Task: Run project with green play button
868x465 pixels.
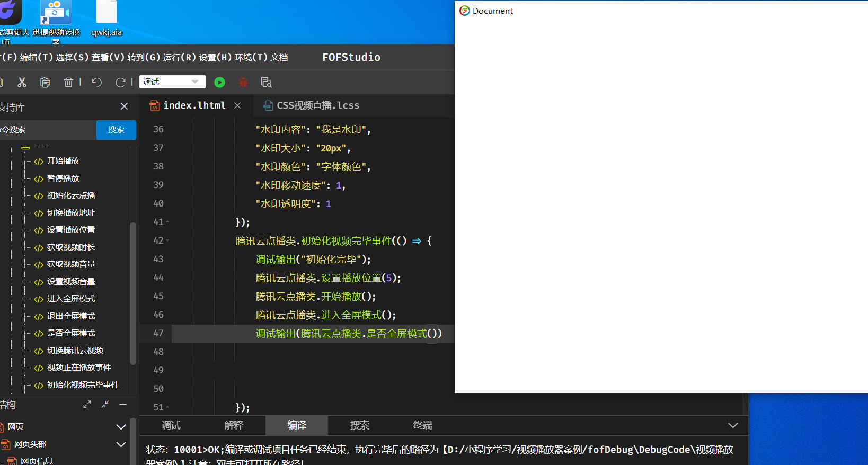Action: click(x=219, y=82)
